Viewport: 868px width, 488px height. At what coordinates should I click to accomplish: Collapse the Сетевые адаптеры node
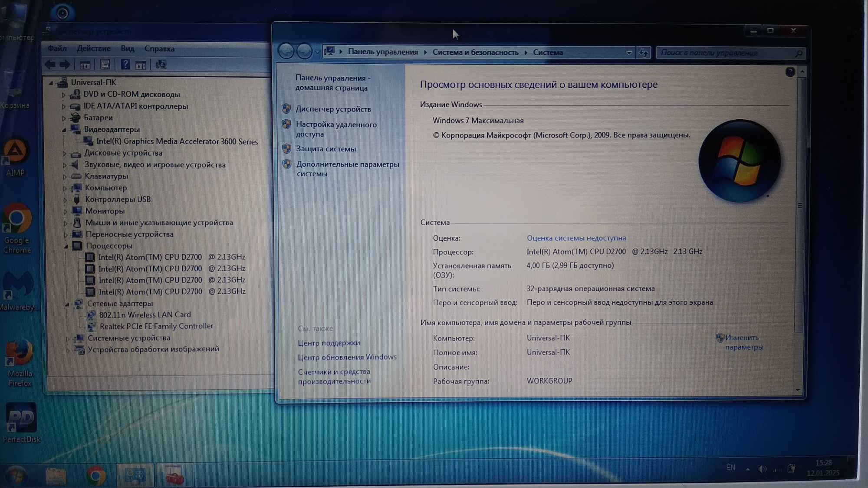pos(67,304)
